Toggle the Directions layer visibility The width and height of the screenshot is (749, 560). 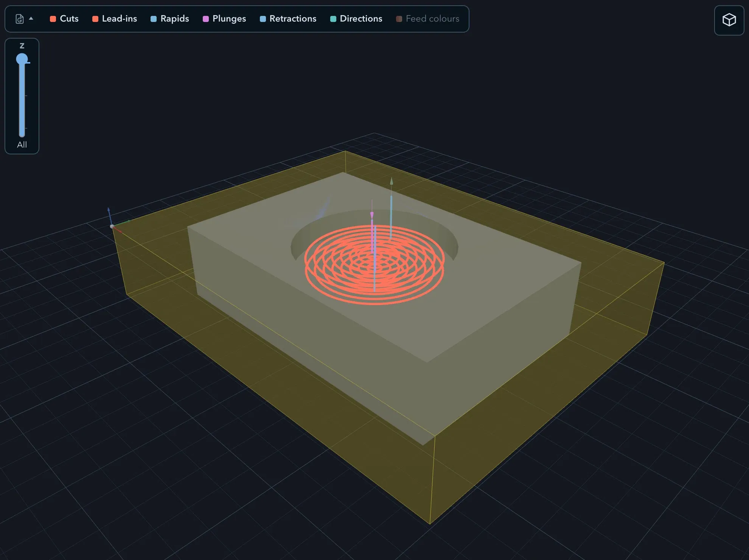point(356,19)
